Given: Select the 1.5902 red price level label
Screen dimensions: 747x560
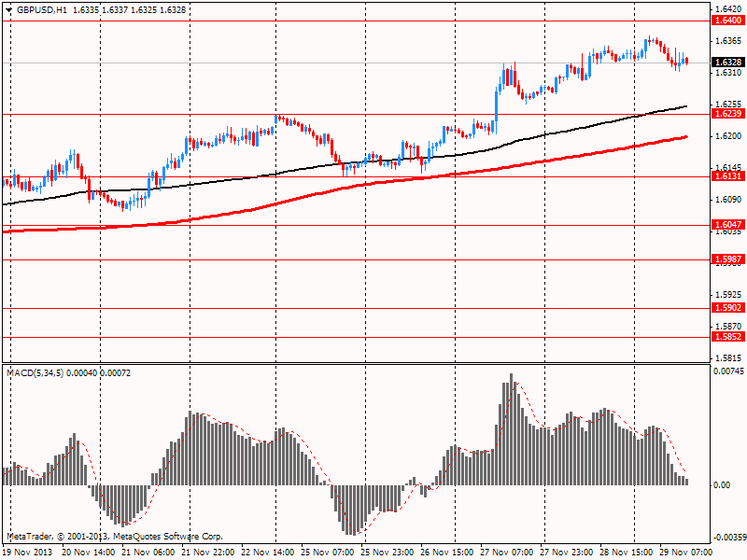Looking at the screenshot, I should pyautogui.click(x=728, y=308).
